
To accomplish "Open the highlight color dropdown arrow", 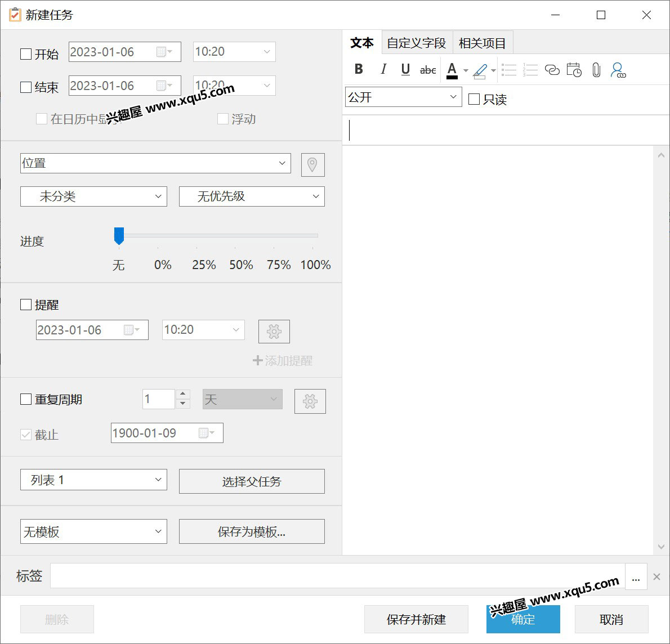I will click(493, 70).
